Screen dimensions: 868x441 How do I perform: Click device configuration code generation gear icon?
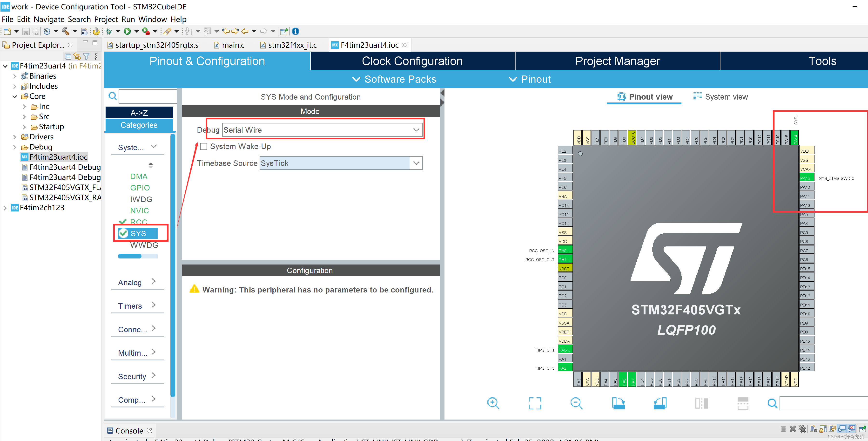[x=96, y=31]
